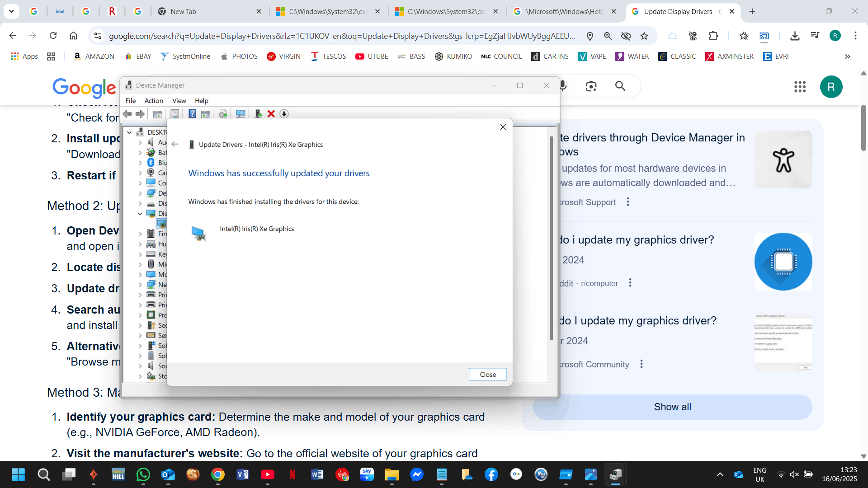Collapse the Display adapters tree branch
The width and height of the screenshot is (868, 488).
click(140, 213)
